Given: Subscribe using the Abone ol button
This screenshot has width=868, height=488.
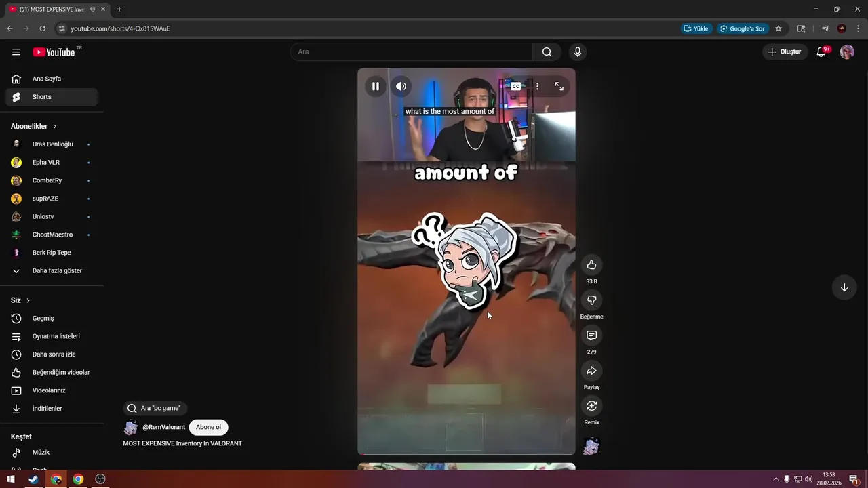Looking at the screenshot, I should click(x=208, y=427).
